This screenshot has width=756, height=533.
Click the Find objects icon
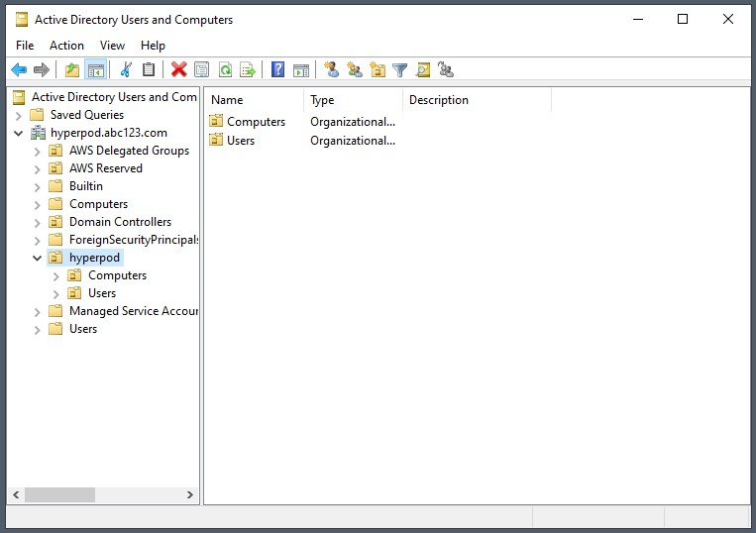[x=423, y=70]
